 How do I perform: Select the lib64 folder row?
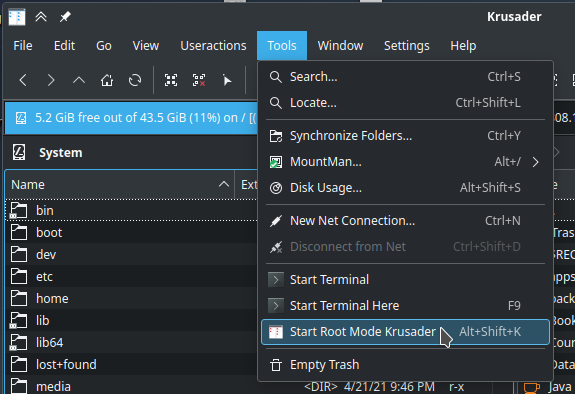click(131, 343)
